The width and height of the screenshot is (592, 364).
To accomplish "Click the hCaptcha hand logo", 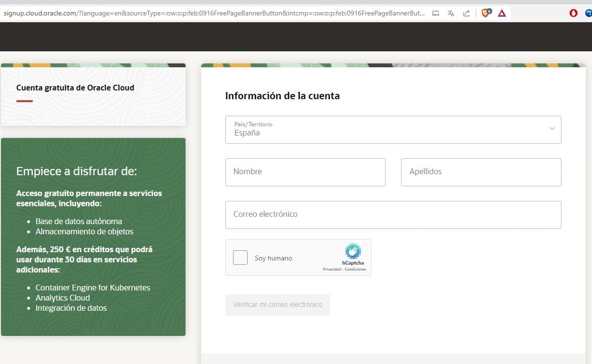I will click(353, 251).
